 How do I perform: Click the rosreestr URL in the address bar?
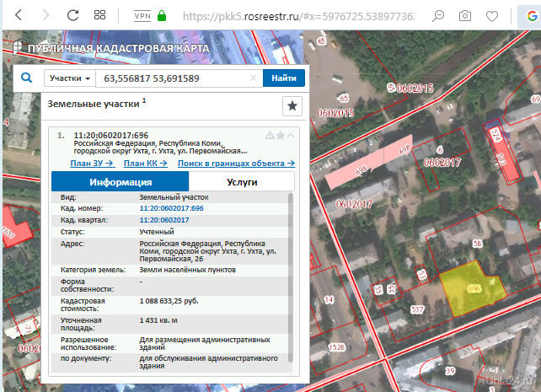[298, 16]
